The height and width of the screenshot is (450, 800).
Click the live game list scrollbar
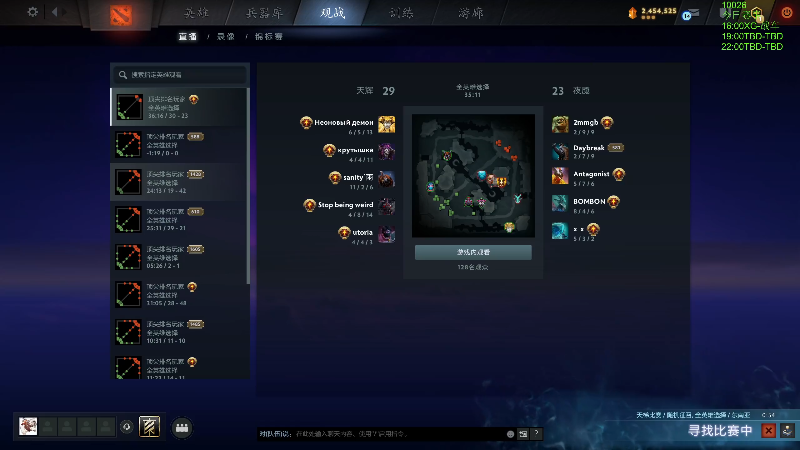(x=248, y=186)
